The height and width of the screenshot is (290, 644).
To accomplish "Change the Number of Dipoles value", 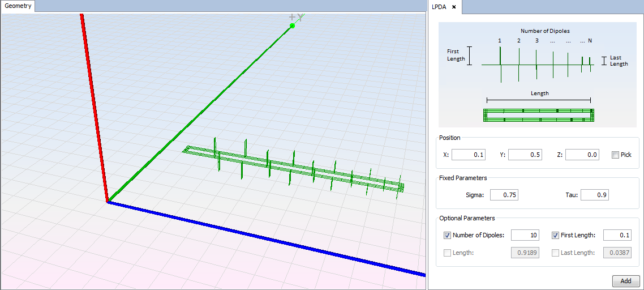I will point(525,235).
